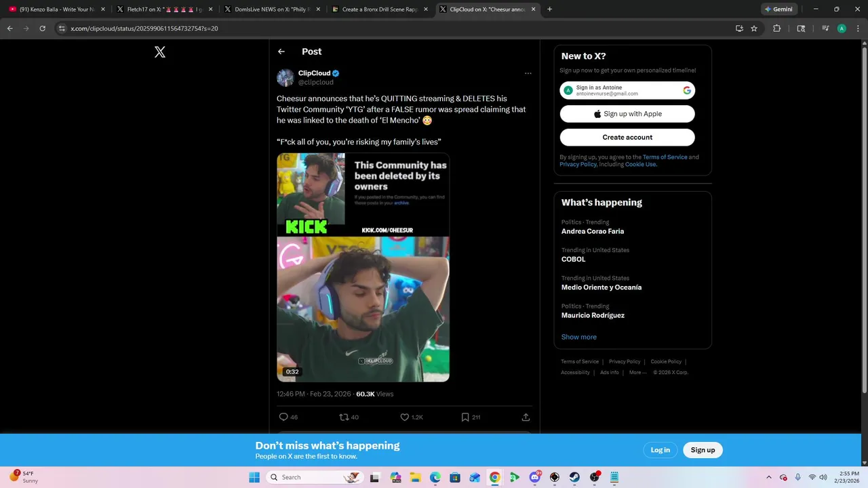Play the Cheesur video clip

(x=363, y=267)
